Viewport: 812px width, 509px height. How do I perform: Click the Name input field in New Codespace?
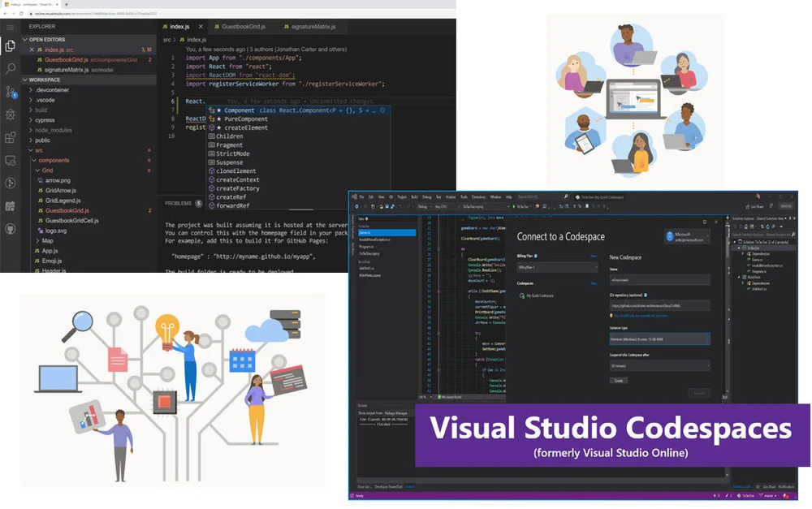(x=658, y=278)
